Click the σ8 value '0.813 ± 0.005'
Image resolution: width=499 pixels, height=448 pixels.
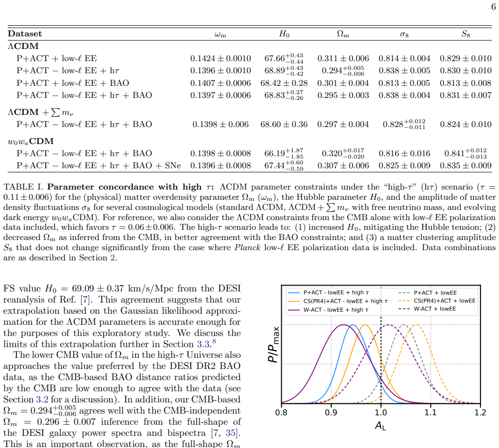[x=404, y=83]
